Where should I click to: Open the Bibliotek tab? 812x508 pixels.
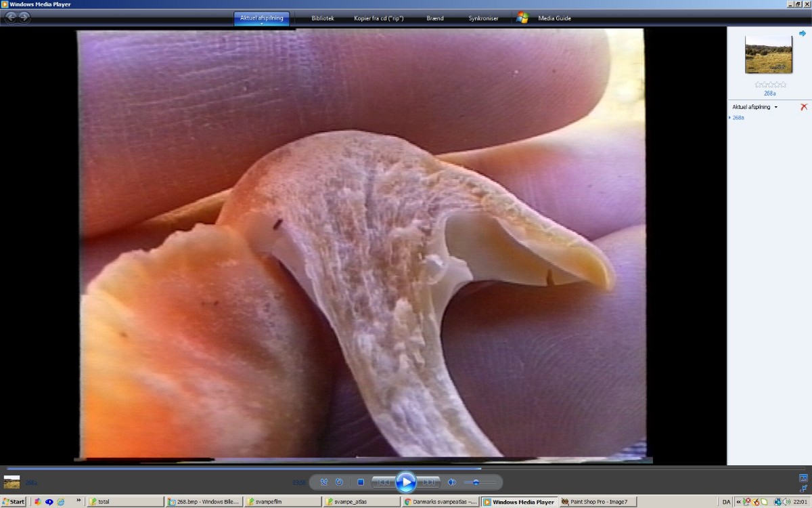pos(323,18)
